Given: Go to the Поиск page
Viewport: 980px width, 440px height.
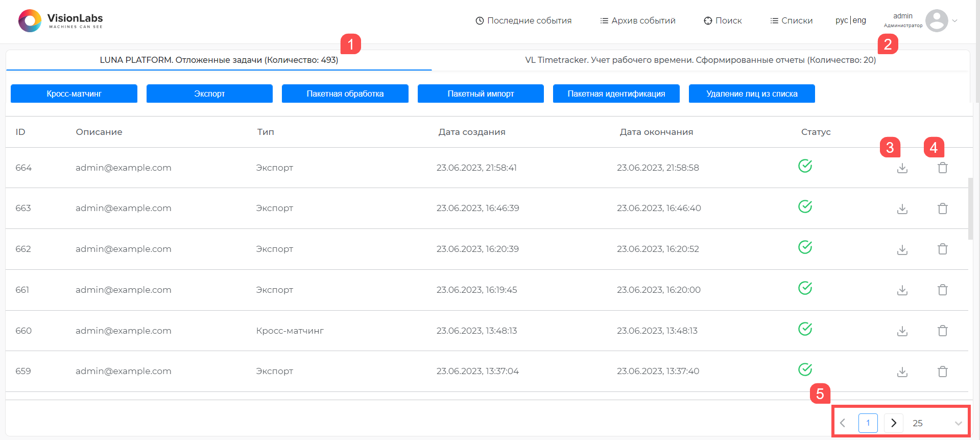Looking at the screenshot, I should (x=723, y=20).
